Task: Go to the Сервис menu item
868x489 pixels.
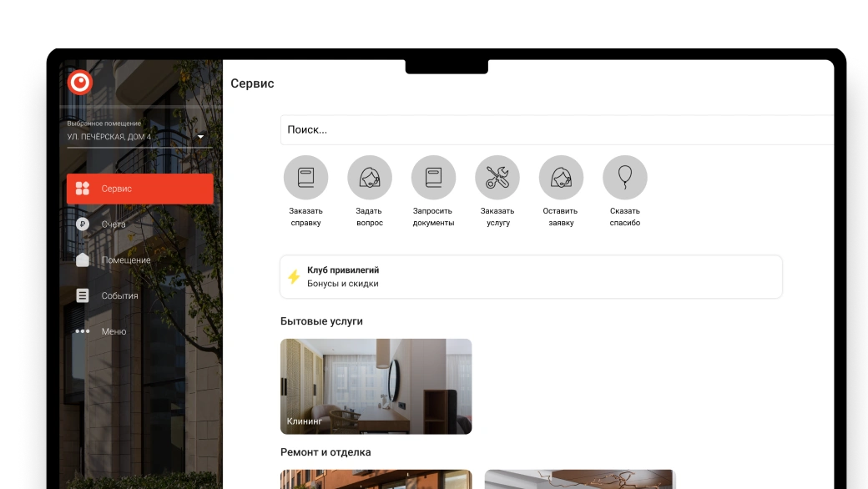Action: (x=139, y=189)
